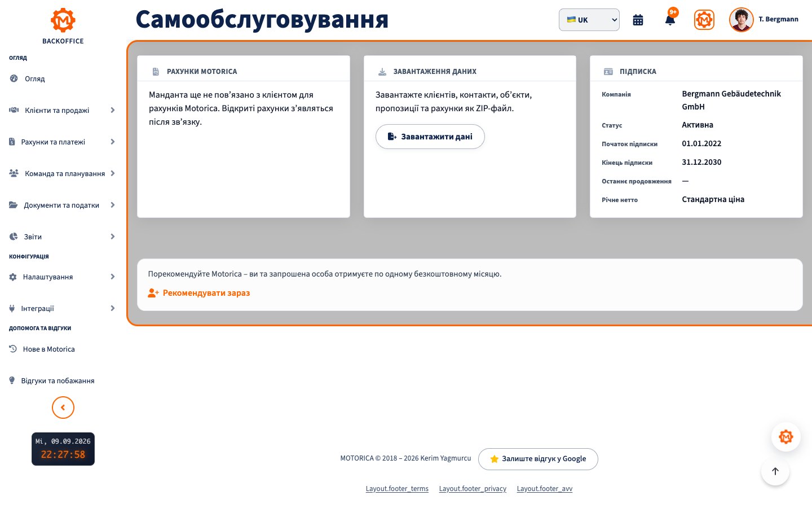Click the lightbulb icon for Відгуки та побажання
The image size is (812, 508).
[12, 380]
